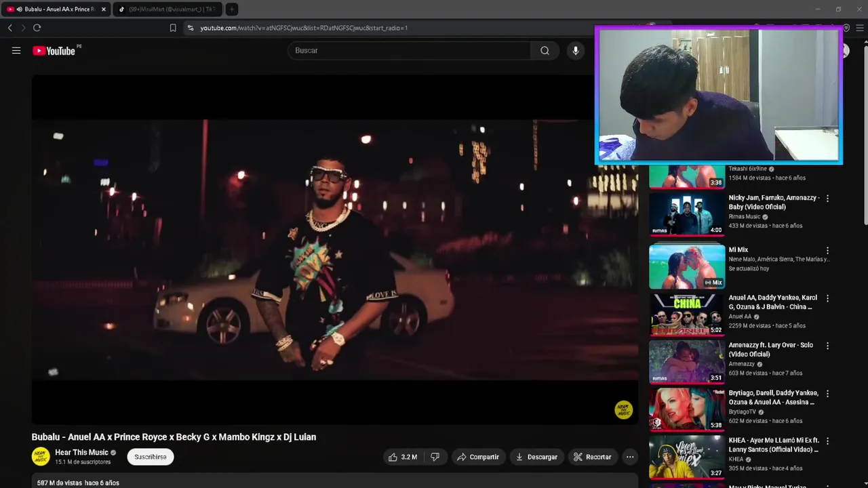Click '587 M de vistas hace 6 años' description
Image resolution: width=868 pixels, height=488 pixels.
[x=78, y=483]
